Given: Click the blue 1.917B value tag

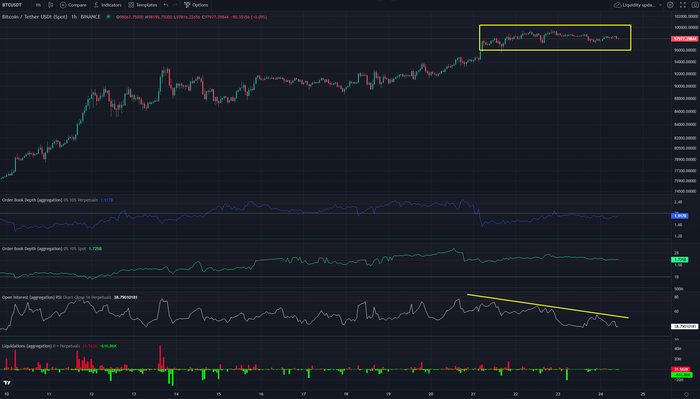Looking at the screenshot, I should pos(679,216).
